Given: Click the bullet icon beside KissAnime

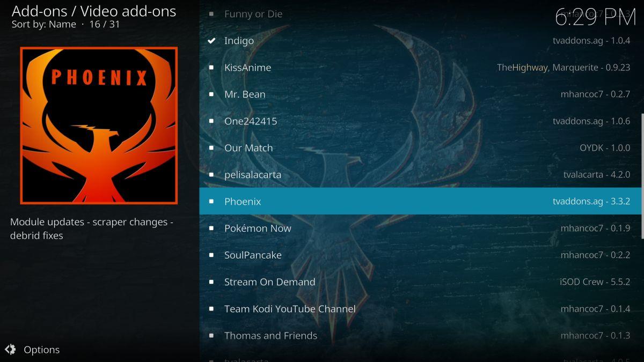Looking at the screenshot, I should (x=211, y=68).
